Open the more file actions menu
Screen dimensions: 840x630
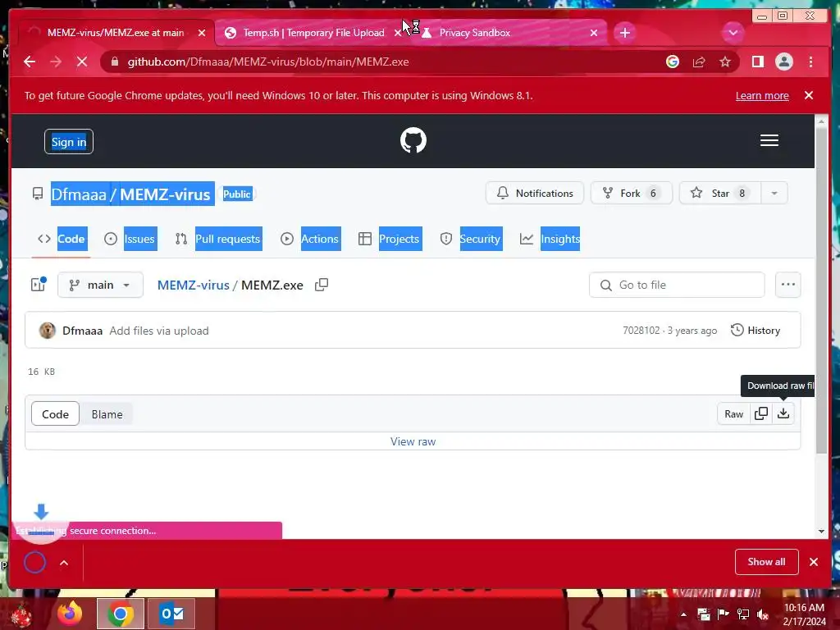click(788, 285)
